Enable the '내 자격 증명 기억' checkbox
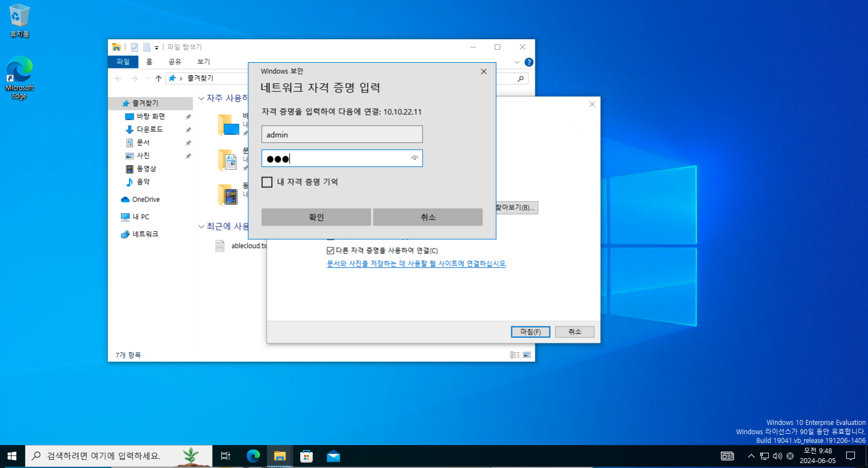 [x=267, y=182]
